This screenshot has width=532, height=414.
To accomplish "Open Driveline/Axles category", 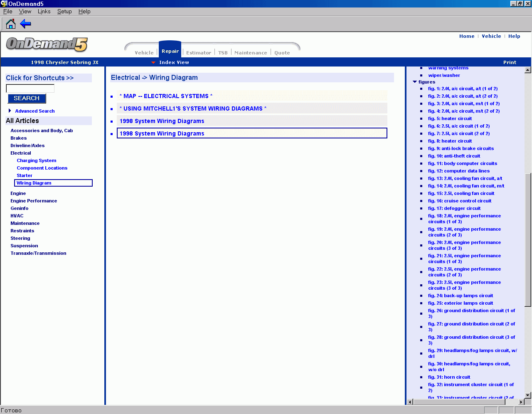I will [27, 145].
